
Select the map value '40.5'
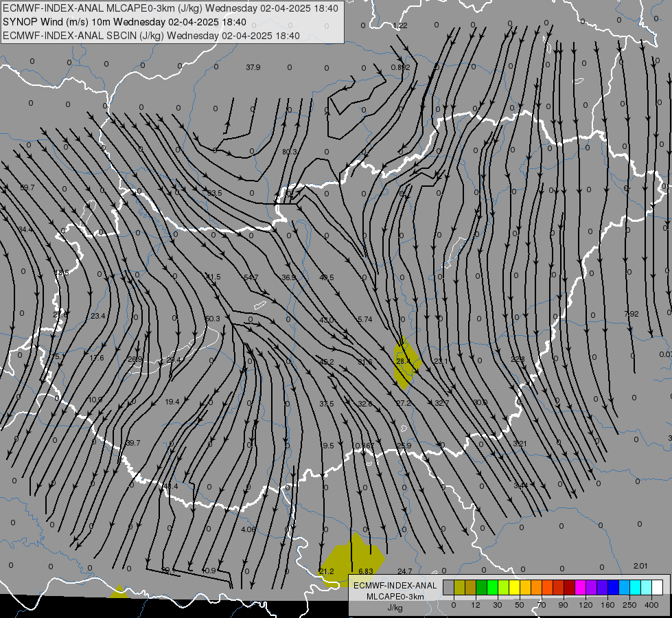[x=327, y=277]
